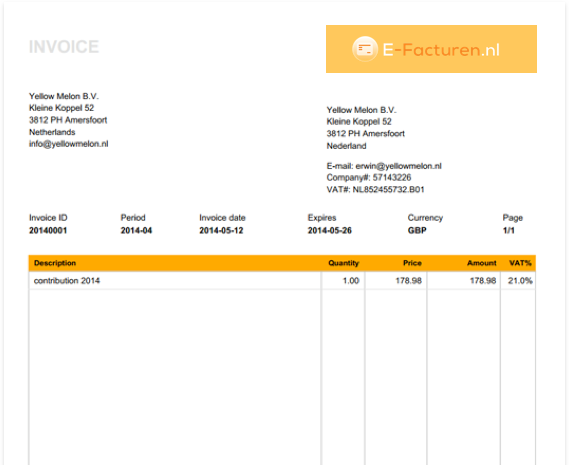Click the Nederland line in recipient address
Image resolution: width=569 pixels, height=465 pixels.
347,146
